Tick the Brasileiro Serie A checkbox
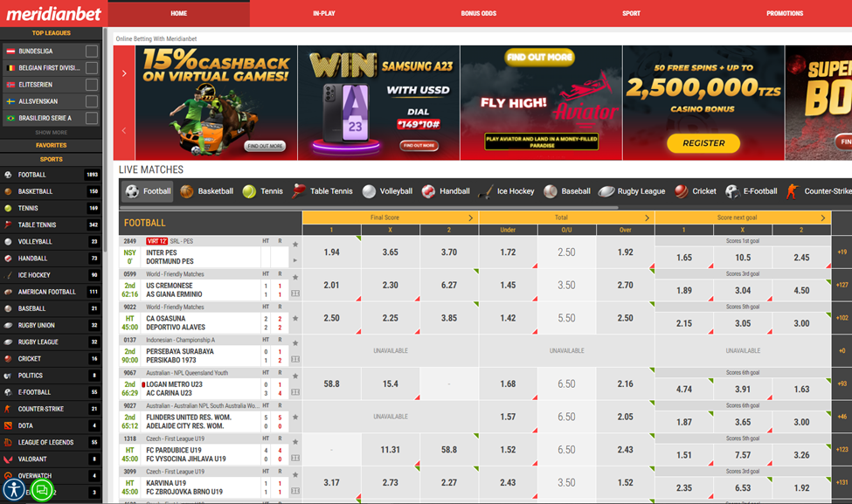 pyautogui.click(x=92, y=118)
